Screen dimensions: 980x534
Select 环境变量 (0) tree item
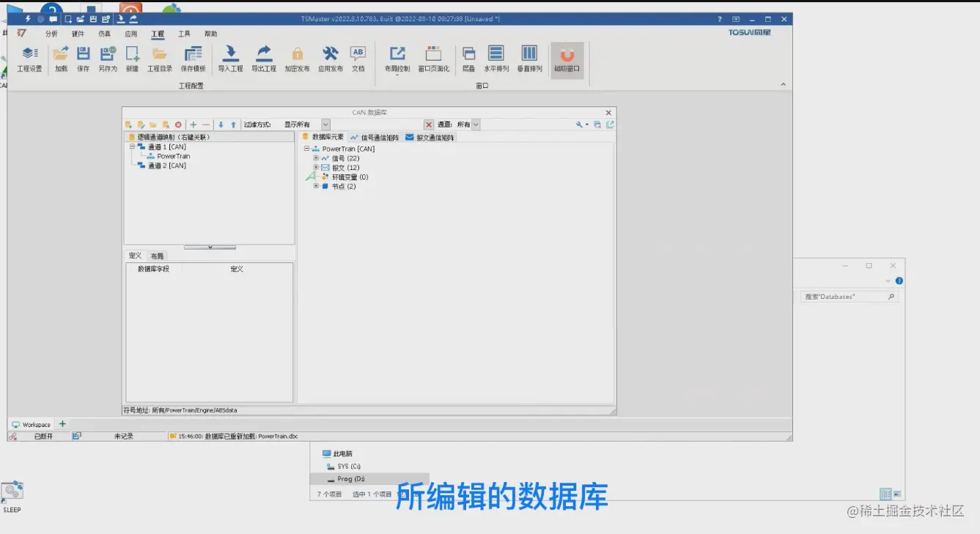[350, 177]
